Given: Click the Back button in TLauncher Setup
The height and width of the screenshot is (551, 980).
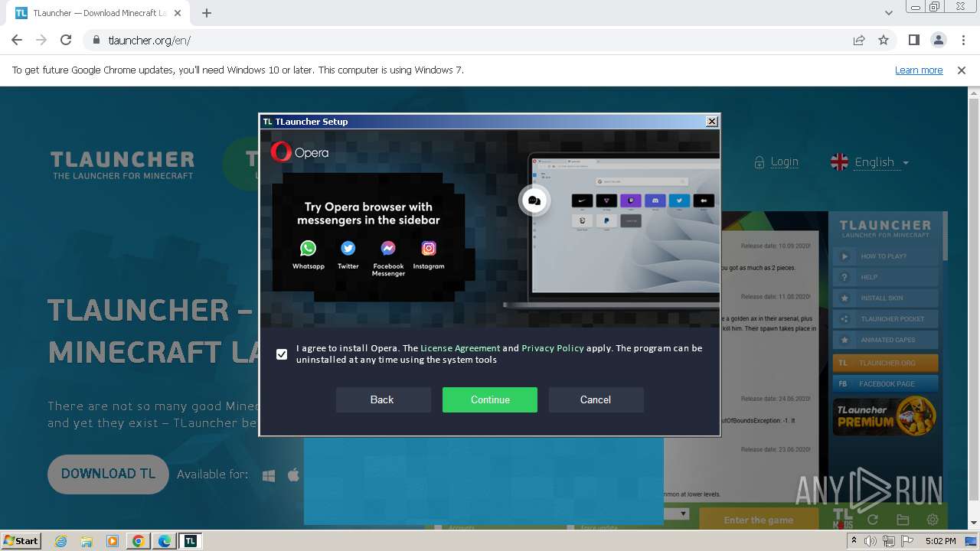Looking at the screenshot, I should [x=382, y=399].
